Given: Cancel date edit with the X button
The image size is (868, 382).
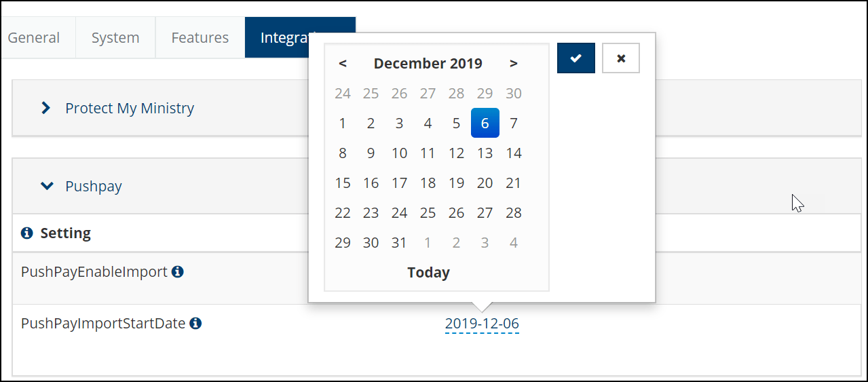Looking at the screenshot, I should click(621, 58).
